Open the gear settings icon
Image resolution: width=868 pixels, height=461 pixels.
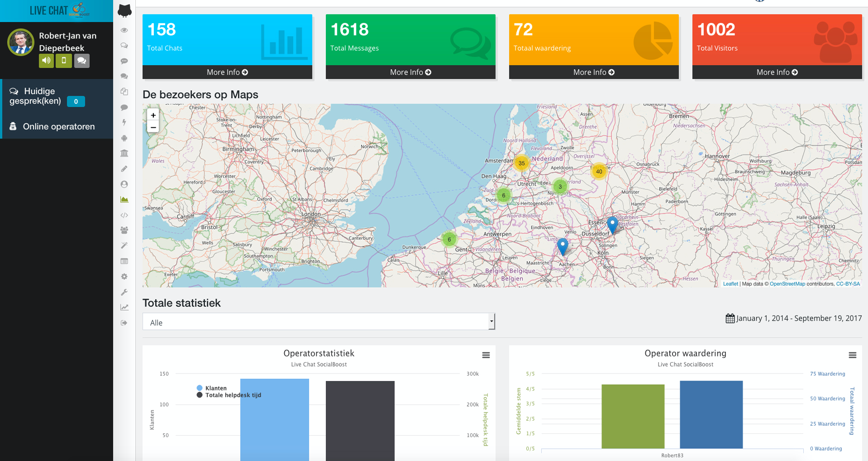tap(124, 277)
